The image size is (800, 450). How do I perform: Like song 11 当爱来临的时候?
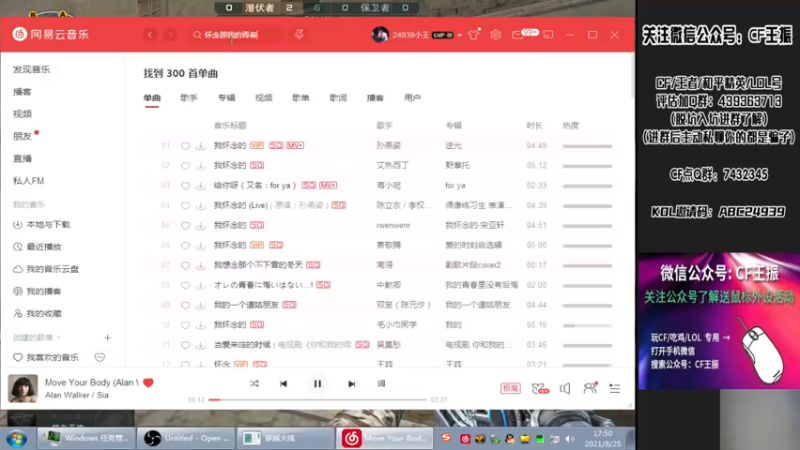click(x=185, y=345)
